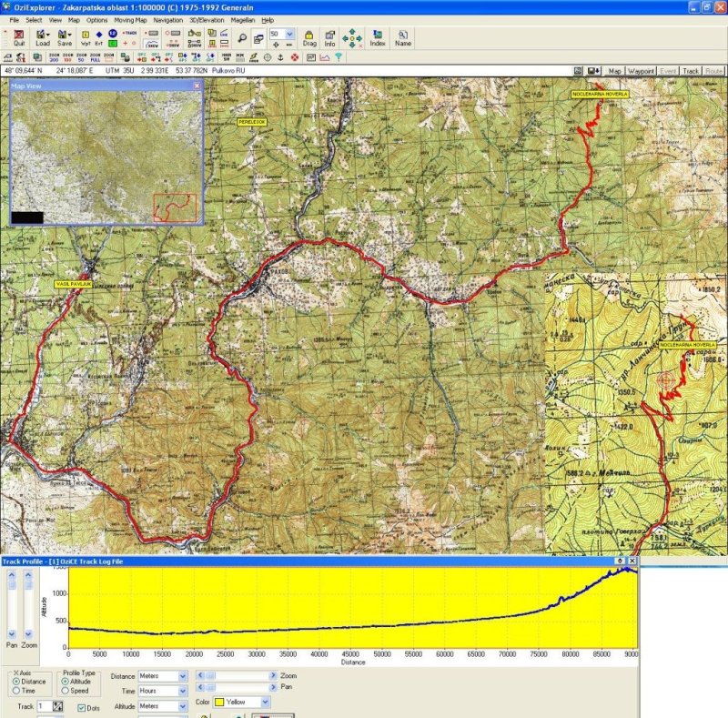Select the Time radio button for X Axis
Screen dimensions: 728x718
pyautogui.click(x=17, y=691)
